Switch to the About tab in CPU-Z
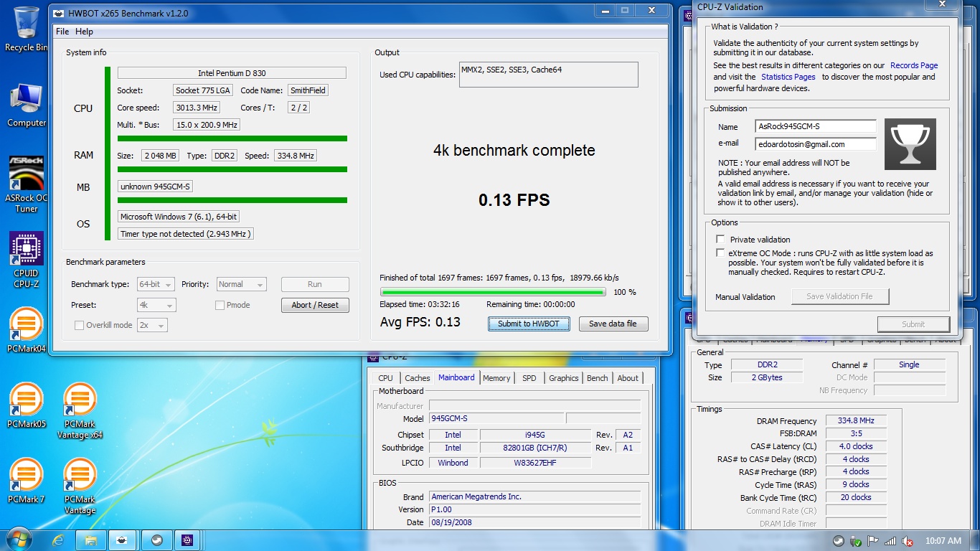 [x=628, y=378]
